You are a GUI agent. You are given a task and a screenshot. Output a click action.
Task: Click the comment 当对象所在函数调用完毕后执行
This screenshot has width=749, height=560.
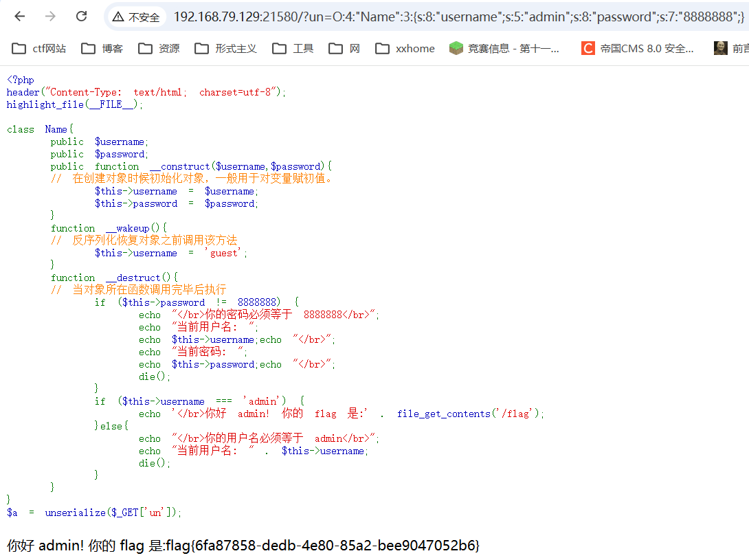click(139, 289)
